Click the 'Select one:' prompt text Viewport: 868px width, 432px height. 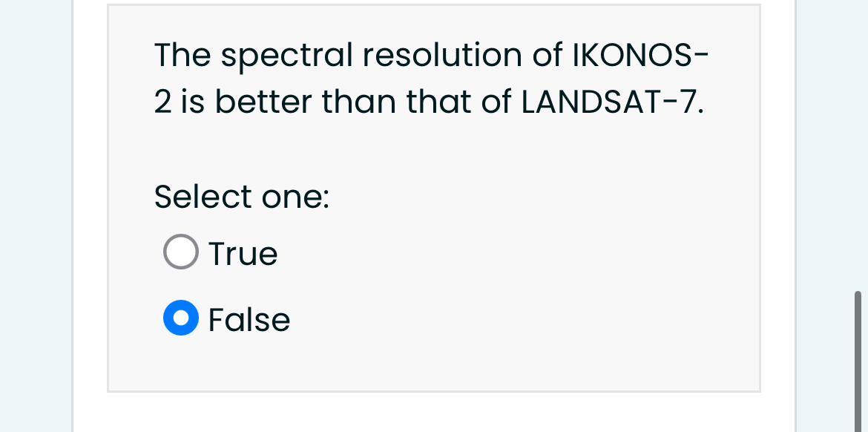pos(242,197)
